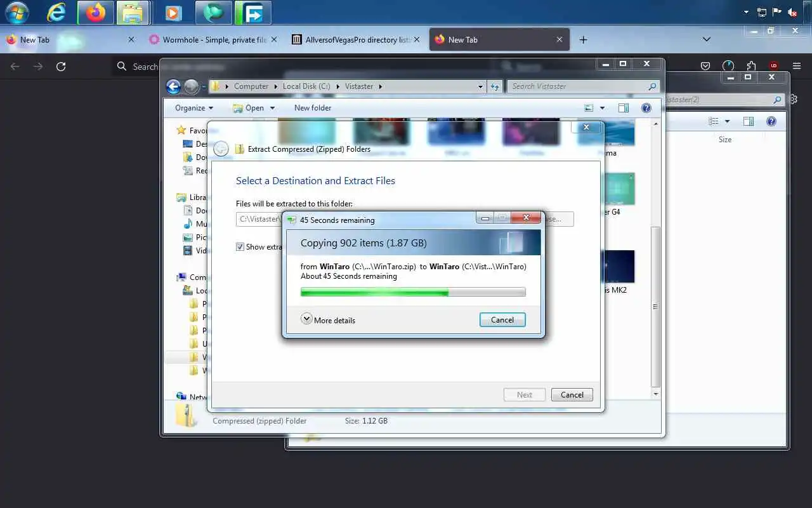This screenshot has width=812, height=508.
Task: Click the Open button in Explorer toolbar
Action: [x=249, y=108]
